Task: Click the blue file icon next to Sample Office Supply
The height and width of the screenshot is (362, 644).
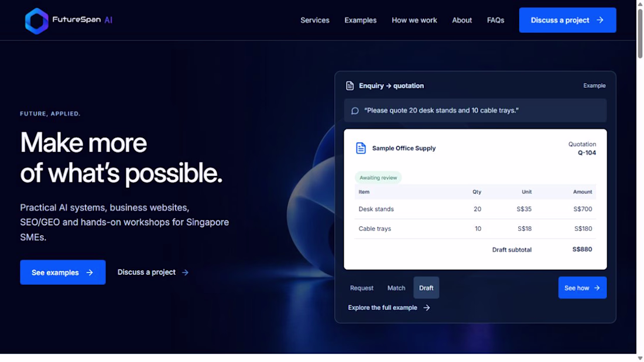Action: (x=361, y=148)
